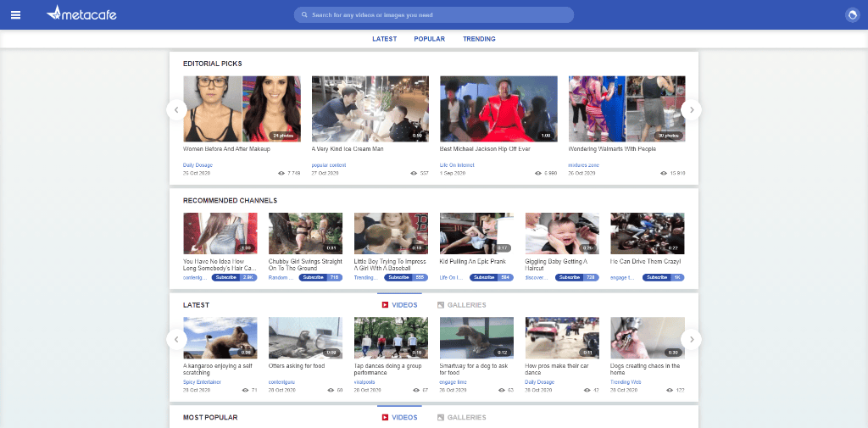868x428 pixels.
Task: Open Daily Dosage channel under car dance video
Action: (540, 382)
